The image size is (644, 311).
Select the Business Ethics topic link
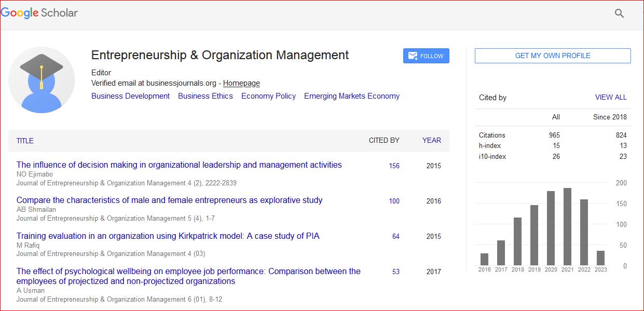(x=205, y=96)
